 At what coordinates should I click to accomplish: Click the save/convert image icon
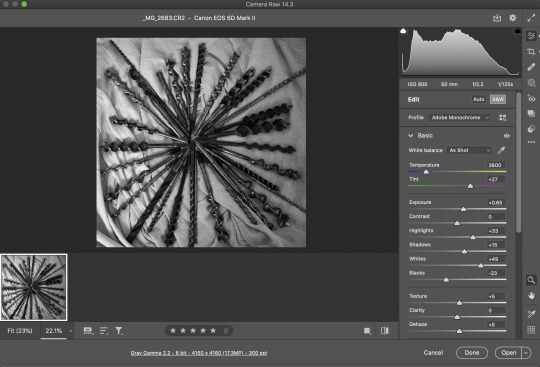[497, 18]
